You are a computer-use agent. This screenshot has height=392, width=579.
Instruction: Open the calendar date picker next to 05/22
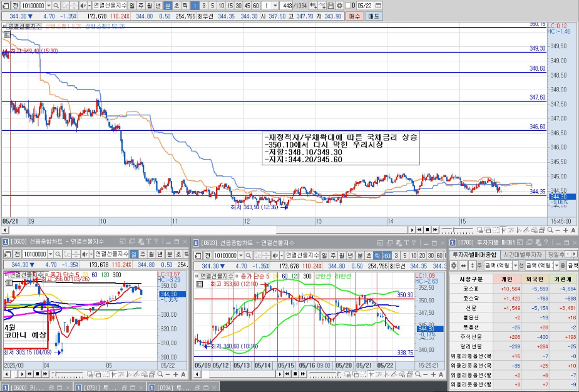[x=378, y=6]
